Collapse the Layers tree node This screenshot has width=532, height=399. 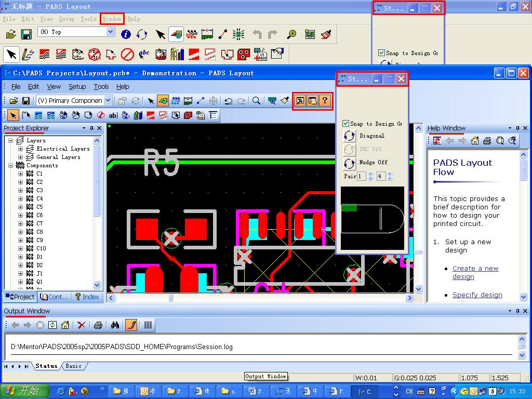[11, 140]
